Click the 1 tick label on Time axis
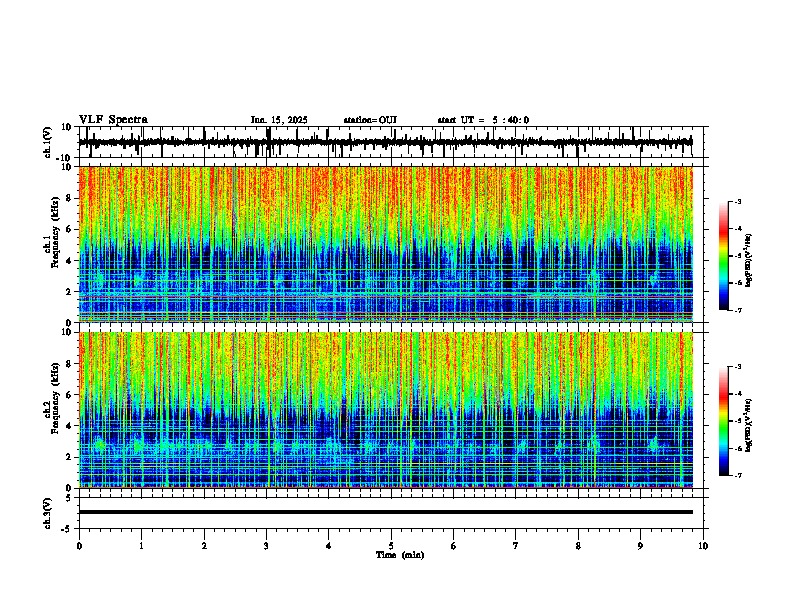The height and width of the screenshot is (612, 792). click(x=141, y=546)
